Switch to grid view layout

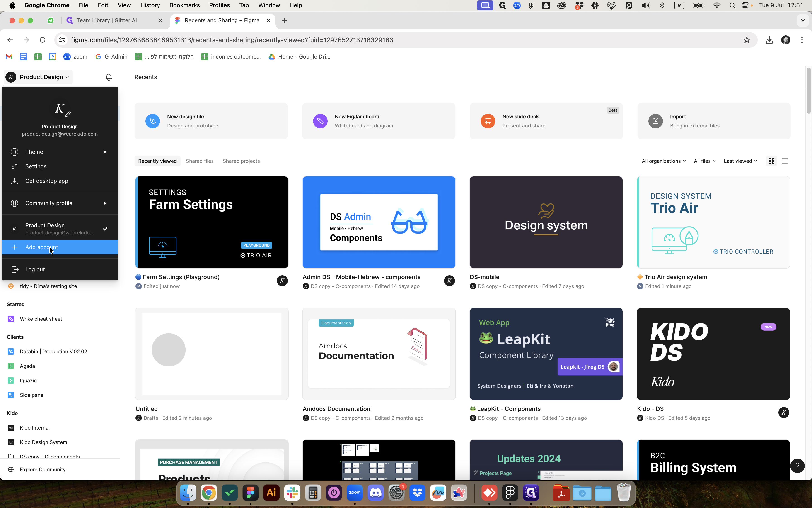tap(771, 161)
